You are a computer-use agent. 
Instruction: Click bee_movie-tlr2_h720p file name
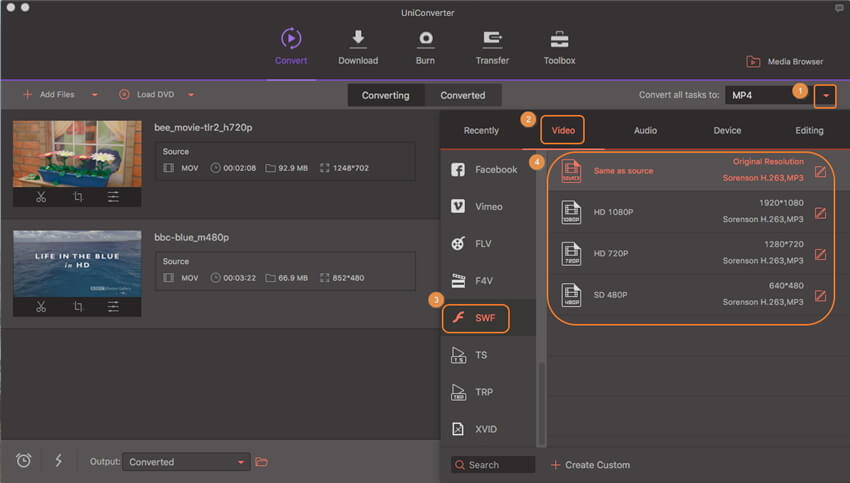203,127
